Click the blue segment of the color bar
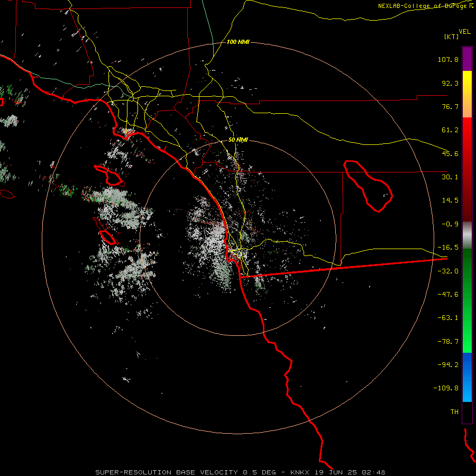 (467, 377)
